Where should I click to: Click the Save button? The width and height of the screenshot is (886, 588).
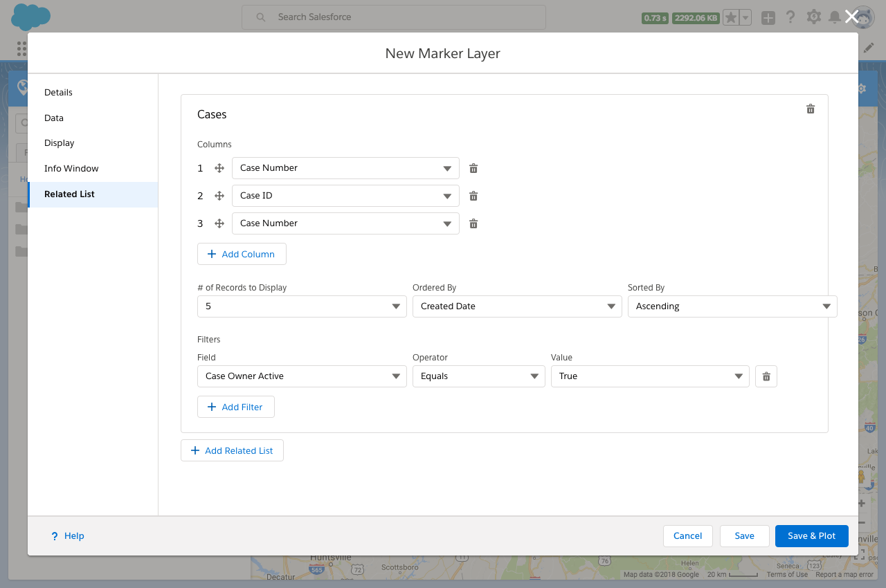(745, 536)
